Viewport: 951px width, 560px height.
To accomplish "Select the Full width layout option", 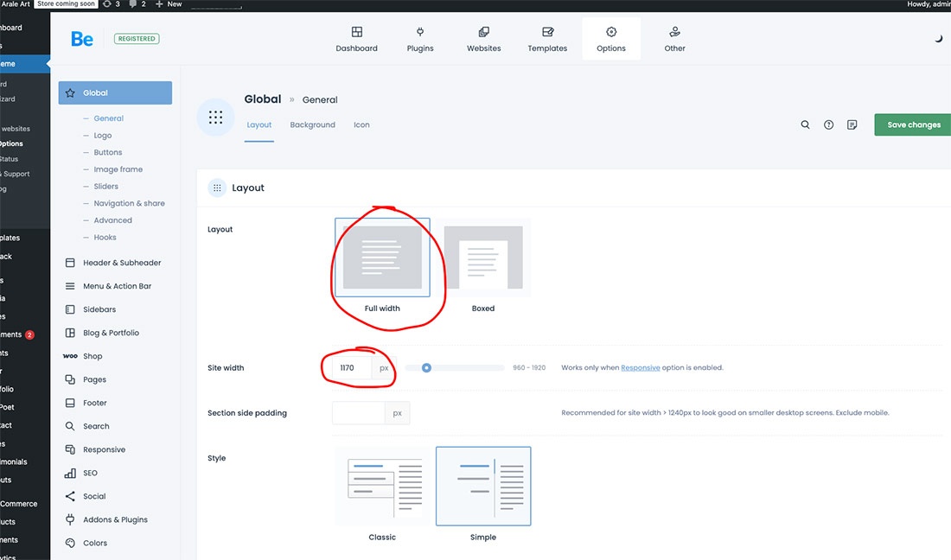I will point(382,258).
